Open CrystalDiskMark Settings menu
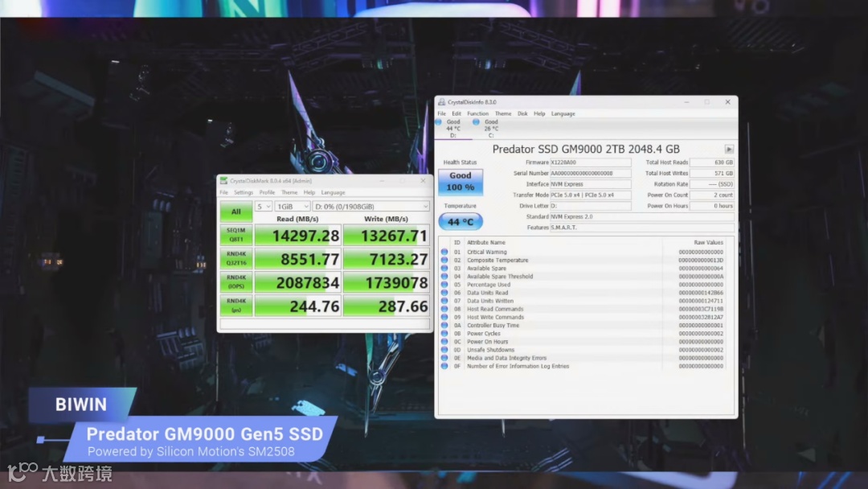The image size is (868, 489). coord(243,193)
